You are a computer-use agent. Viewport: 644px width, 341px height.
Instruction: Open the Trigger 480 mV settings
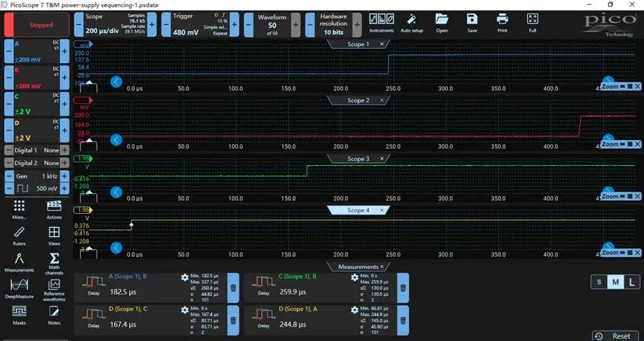point(200,25)
